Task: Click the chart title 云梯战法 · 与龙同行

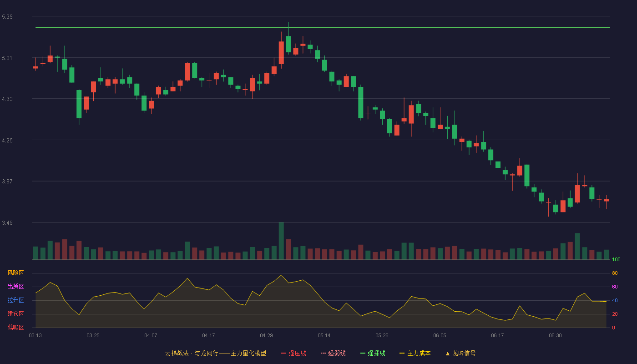Action: point(191,353)
